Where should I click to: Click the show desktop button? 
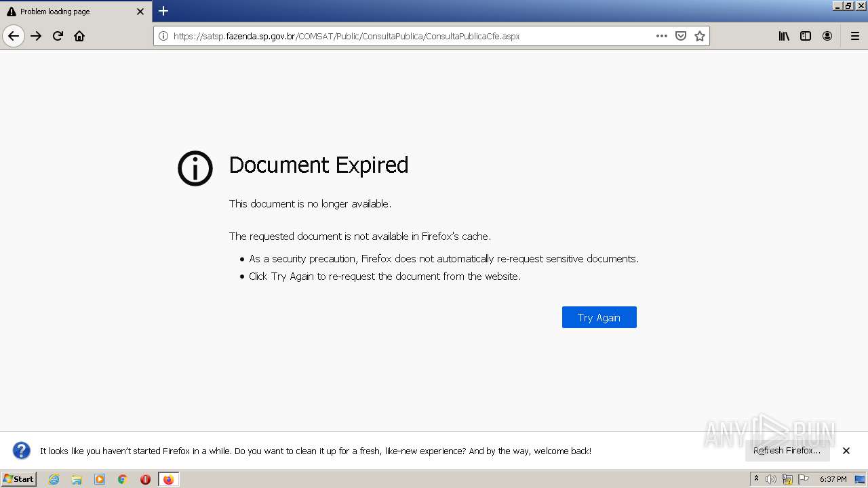tap(860, 479)
